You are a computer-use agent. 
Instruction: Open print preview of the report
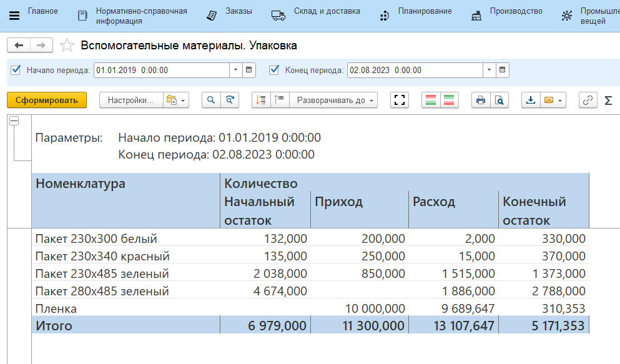click(499, 100)
